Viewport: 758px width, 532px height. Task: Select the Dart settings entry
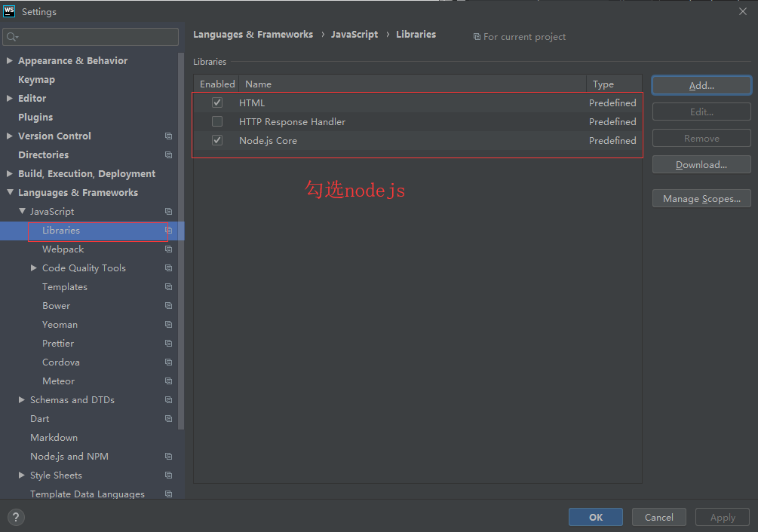(40, 418)
